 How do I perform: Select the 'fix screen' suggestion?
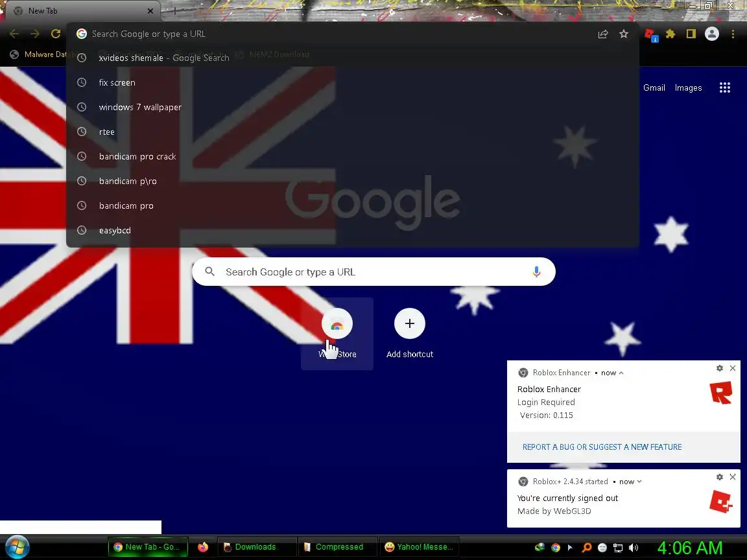pos(353,82)
